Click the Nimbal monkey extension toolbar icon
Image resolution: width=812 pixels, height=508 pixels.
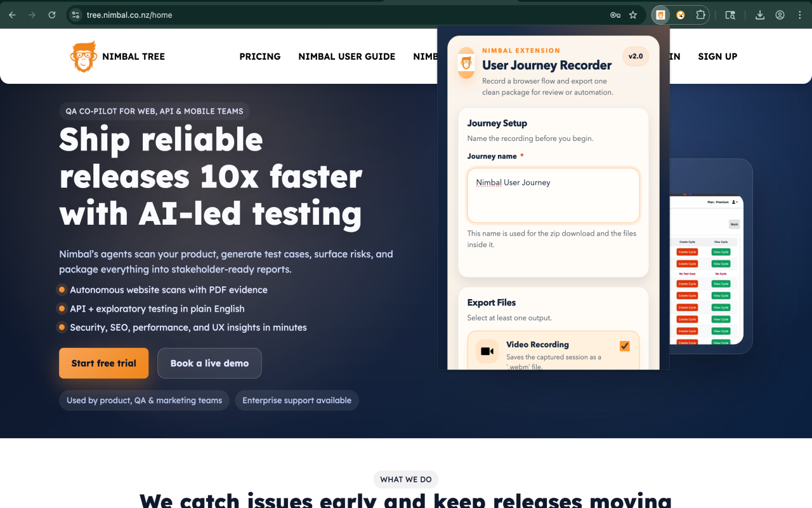pos(660,15)
